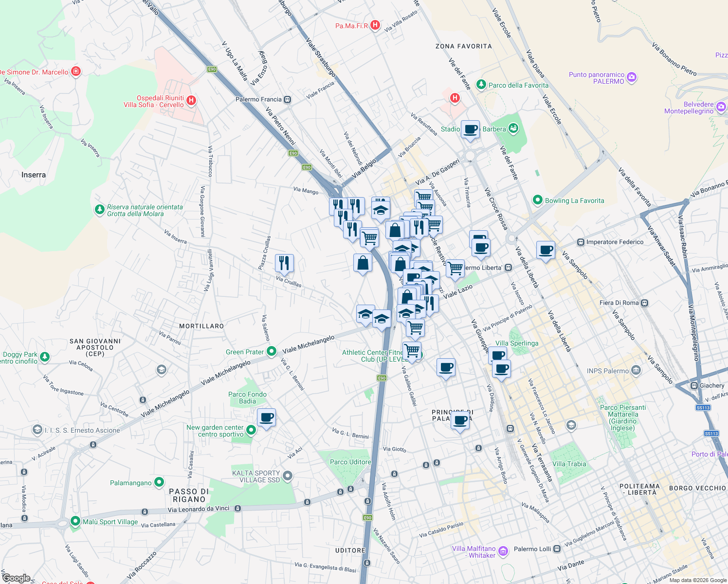Open the Parco della Favorita park icon
728x584 pixels.
(481, 85)
